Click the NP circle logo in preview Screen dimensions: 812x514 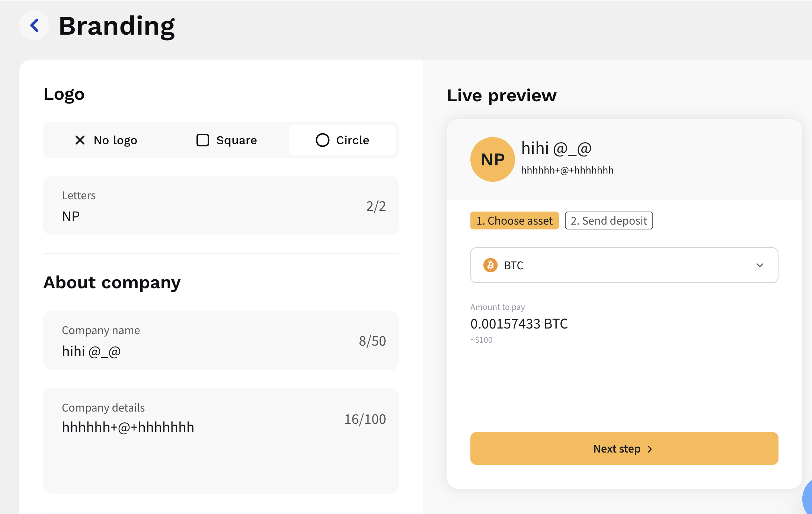493,159
